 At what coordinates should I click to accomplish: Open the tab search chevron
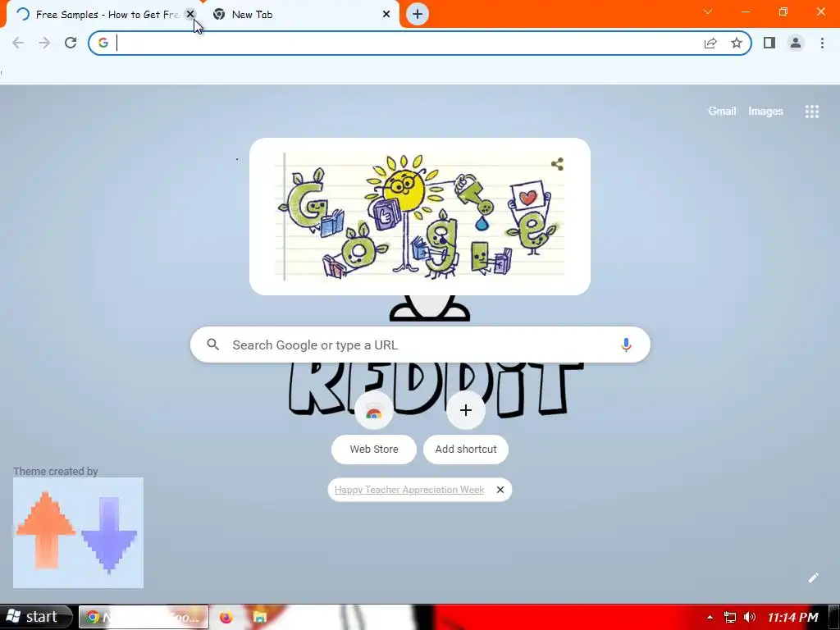tap(708, 11)
